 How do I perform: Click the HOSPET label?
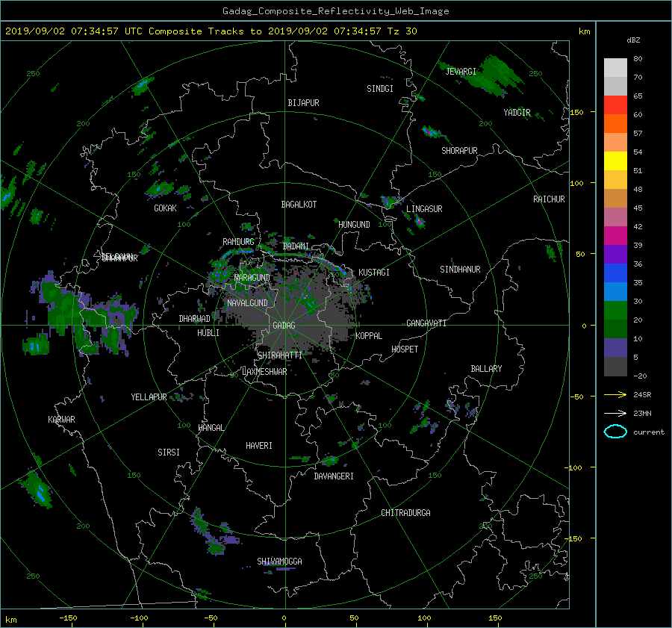(405, 349)
